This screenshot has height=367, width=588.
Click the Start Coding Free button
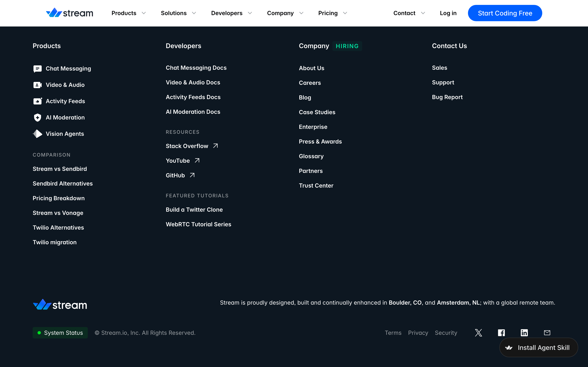coord(505,13)
